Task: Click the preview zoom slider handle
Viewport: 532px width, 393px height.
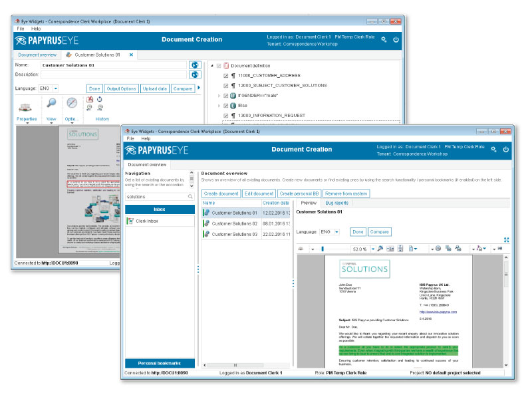Action: tap(323, 249)
